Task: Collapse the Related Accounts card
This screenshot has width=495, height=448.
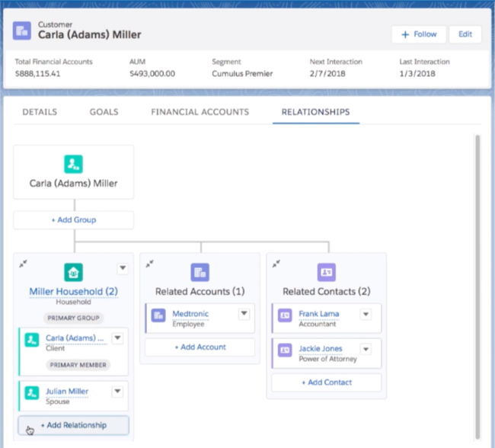Action: tap(150, 264)
